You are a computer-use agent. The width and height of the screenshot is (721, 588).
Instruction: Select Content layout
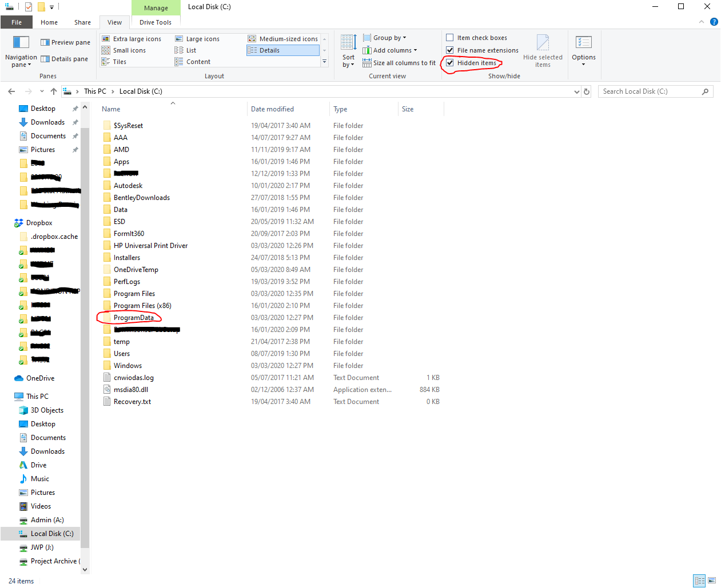193,62
